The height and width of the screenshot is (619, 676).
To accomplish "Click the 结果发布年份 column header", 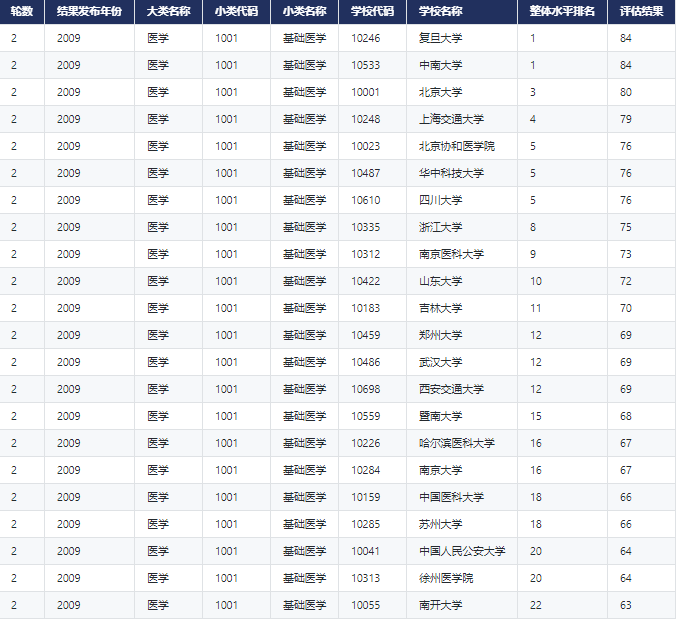I will 89,11.
